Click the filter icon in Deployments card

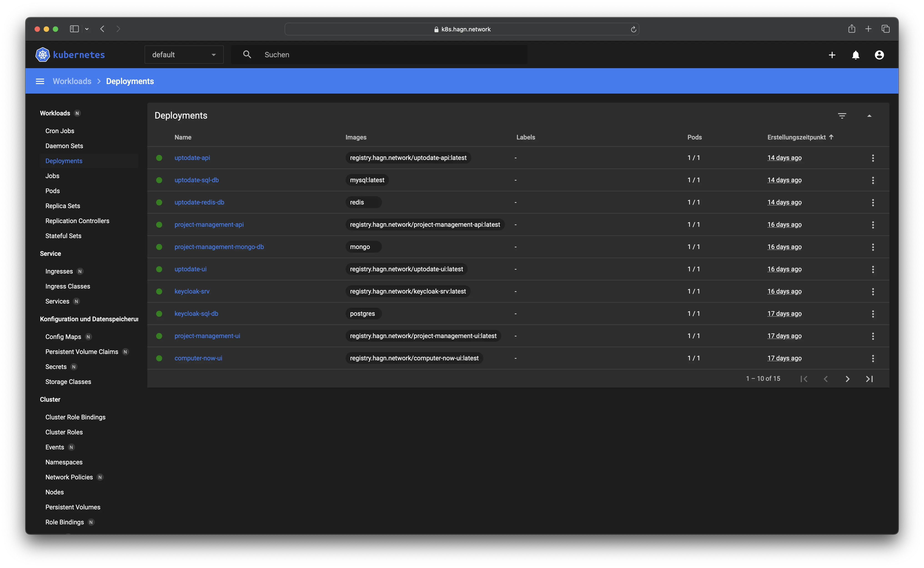coord(842,116)
